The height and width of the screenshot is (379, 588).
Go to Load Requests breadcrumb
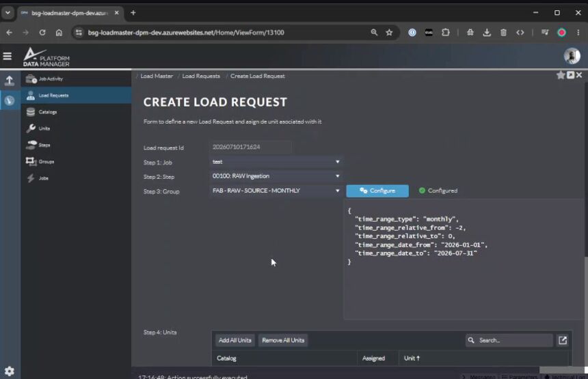tap(201, 76)
